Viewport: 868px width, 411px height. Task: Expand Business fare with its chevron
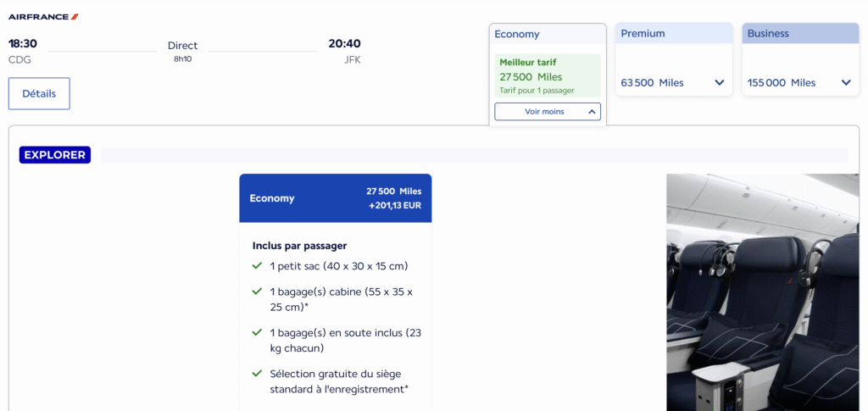tap(846, 82)
